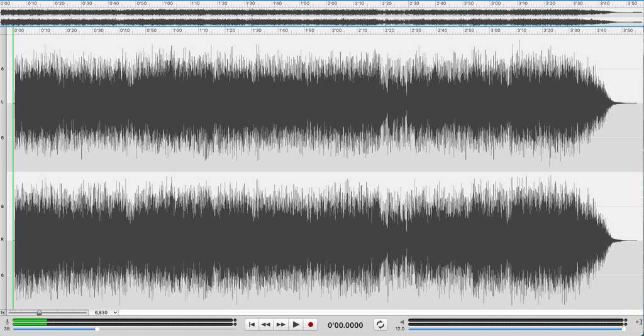The image size is (644, 336).
Task: Click the 2'00 mark on main ruler
Action: pyautogui.click(x=336, y=30)
